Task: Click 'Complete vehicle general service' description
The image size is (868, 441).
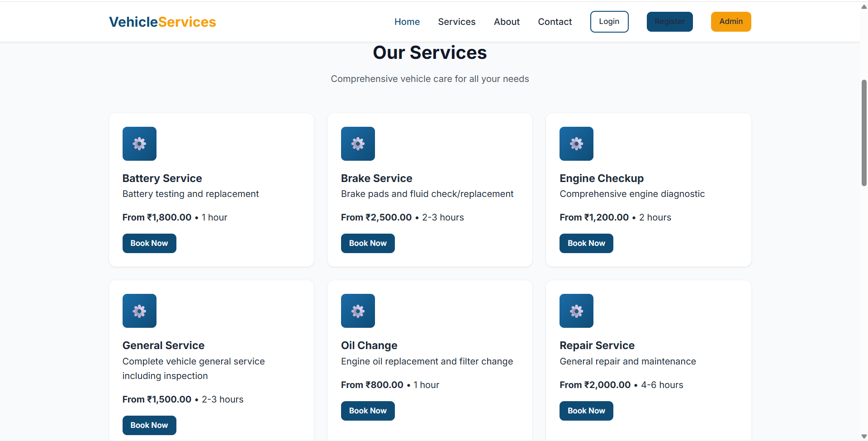Action: 194,369
